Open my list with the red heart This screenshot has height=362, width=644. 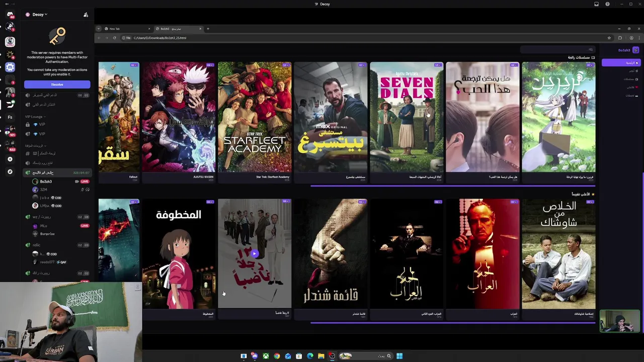click(632, 87)
